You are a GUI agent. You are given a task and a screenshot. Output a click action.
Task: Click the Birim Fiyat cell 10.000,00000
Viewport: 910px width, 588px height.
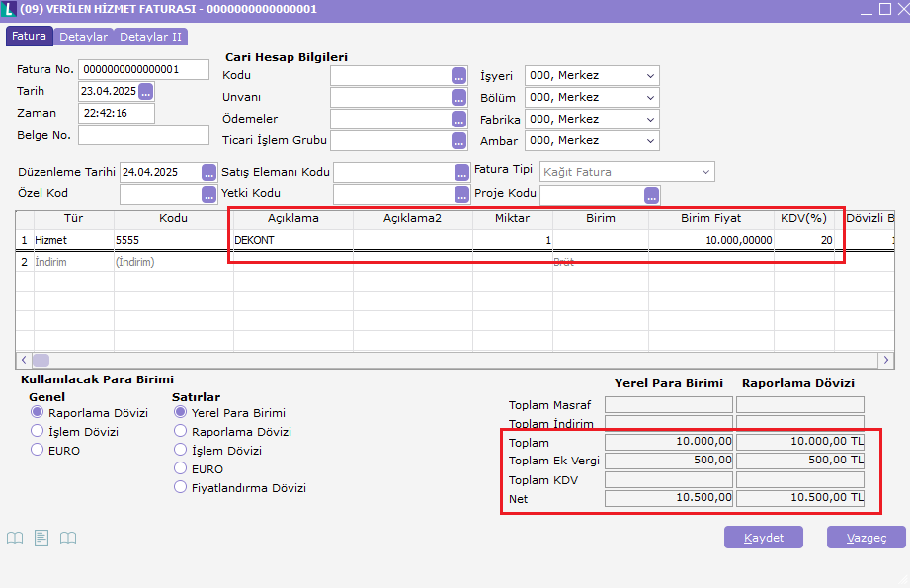(x=711, y=240)
